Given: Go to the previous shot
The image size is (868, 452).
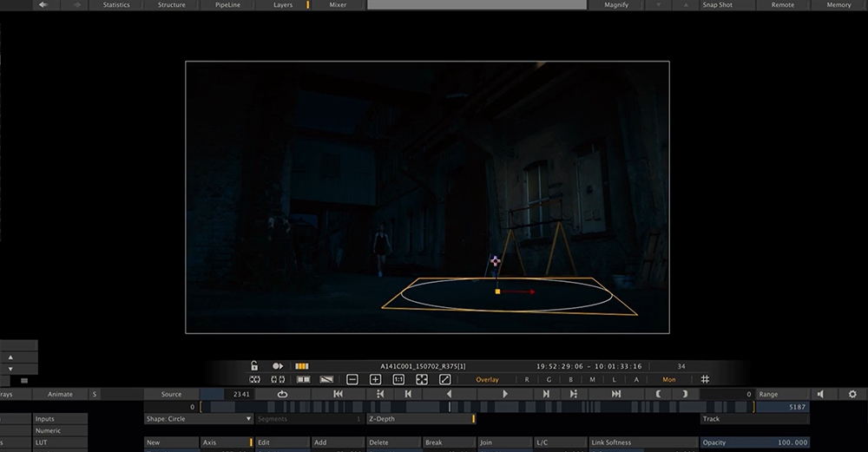Looking at the screenshot, I should pos(408,394).
